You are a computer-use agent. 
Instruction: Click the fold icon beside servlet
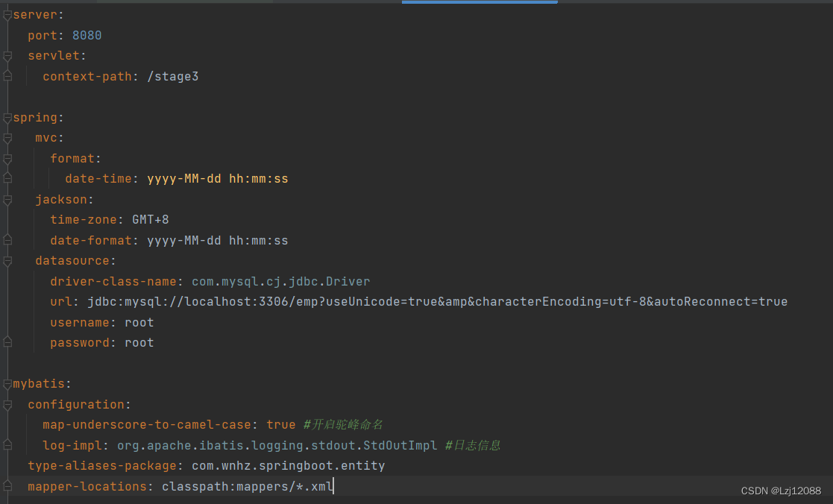coord(7,55)
